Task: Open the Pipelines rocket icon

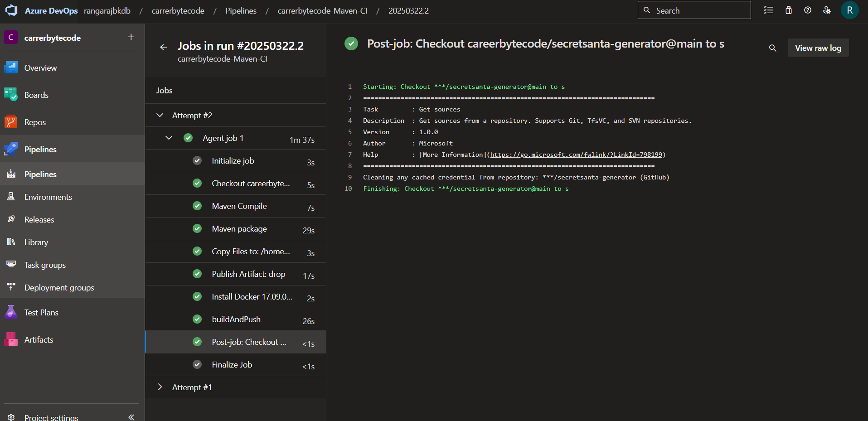Action: coord(10,149)
